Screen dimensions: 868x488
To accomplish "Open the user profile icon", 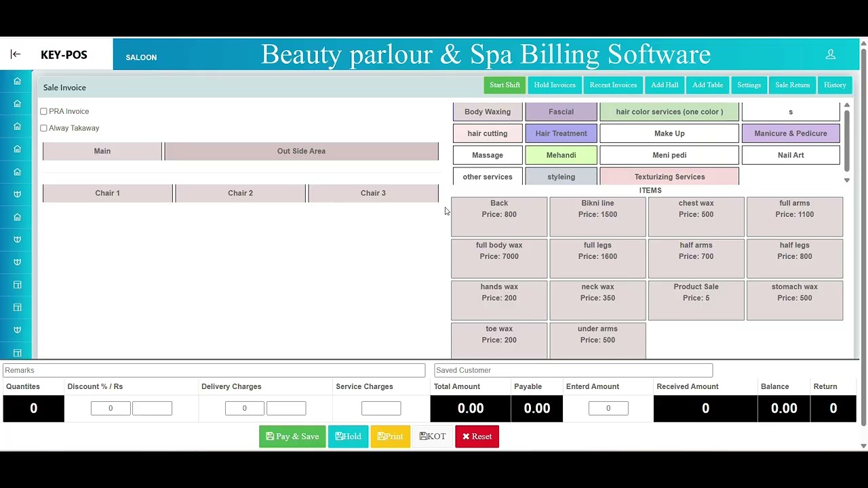I will coord(830,54).
